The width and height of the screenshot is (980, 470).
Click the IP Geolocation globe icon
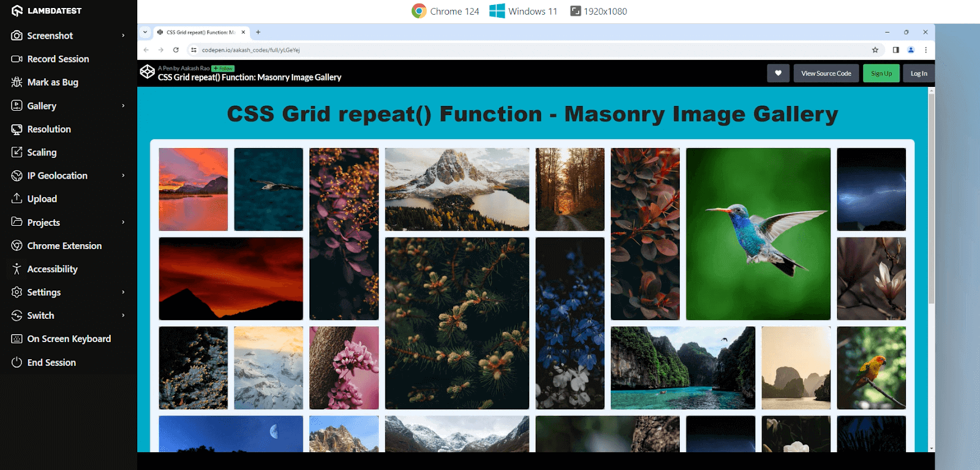pos(17,176)
